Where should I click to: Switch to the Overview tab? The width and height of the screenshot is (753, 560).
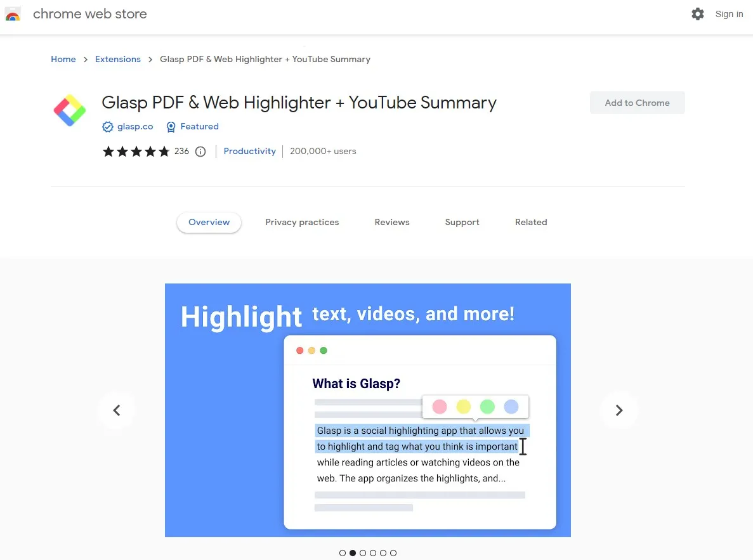(x=209, y=223)
